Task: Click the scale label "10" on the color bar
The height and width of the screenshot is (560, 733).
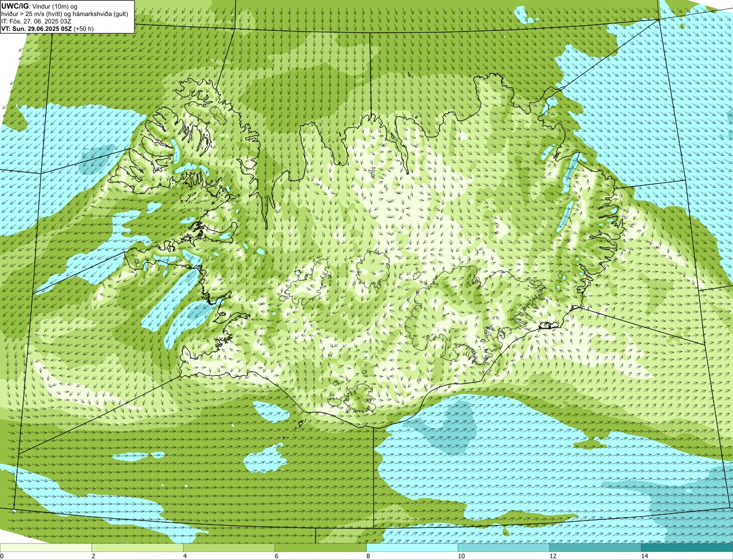Action: 461,556
